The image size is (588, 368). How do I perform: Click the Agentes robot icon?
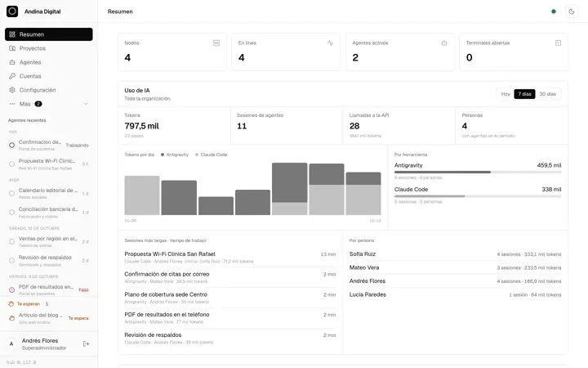(x=12, y=62)
